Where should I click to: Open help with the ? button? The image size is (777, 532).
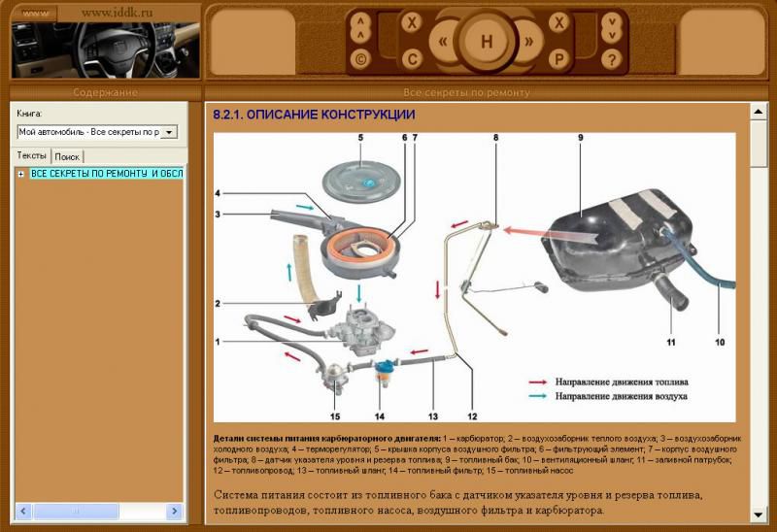click(611, 59)
